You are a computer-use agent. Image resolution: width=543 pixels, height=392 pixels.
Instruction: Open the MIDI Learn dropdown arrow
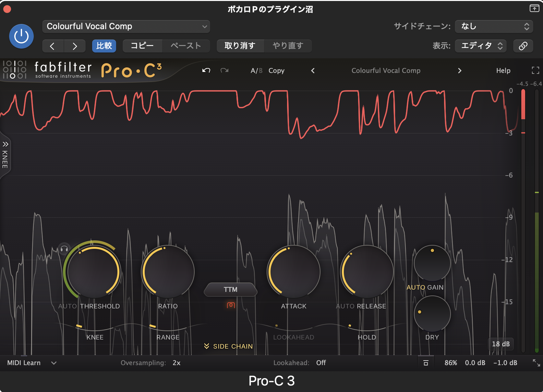54,363
